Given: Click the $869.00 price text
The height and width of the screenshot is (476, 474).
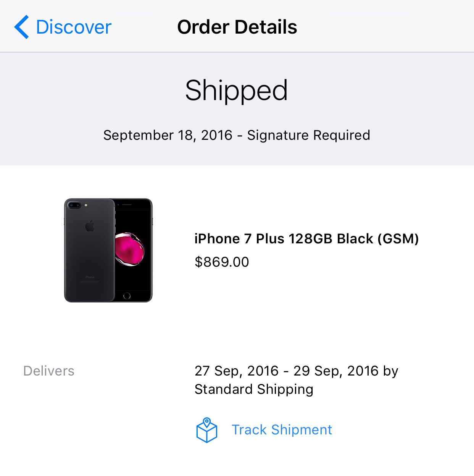Looking at the screenshot, I should point(222,262).
